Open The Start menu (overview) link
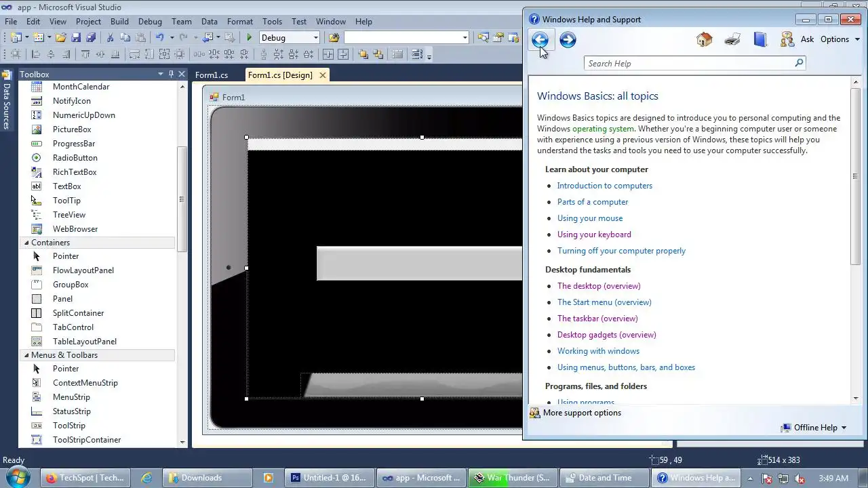This screenshot has height=488, width=868. point(604,302)
